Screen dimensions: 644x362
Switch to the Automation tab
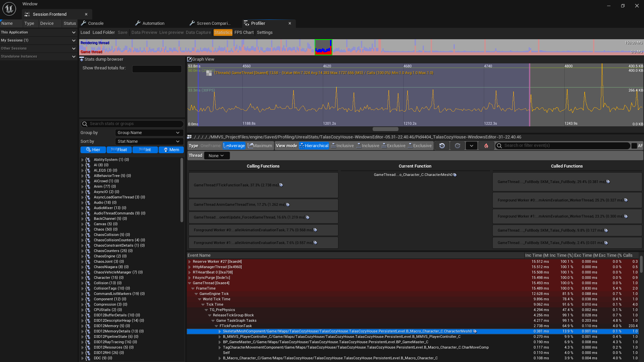(153, 23)
